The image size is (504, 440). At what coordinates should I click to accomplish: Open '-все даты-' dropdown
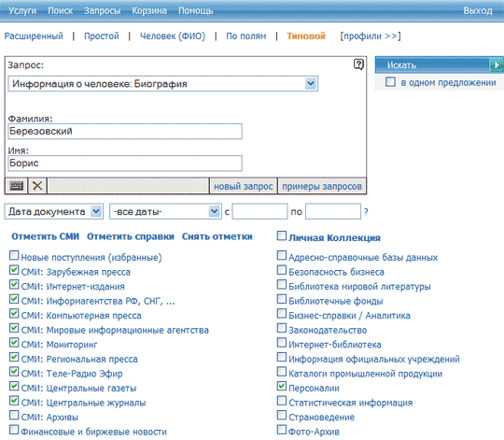click(165, 212)
